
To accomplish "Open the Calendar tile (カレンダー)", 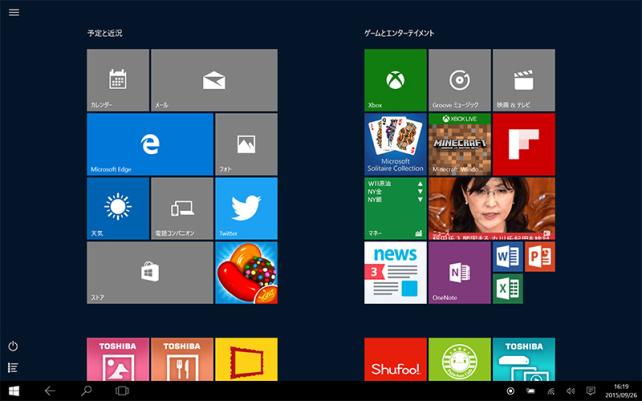I will coord(118,80).
